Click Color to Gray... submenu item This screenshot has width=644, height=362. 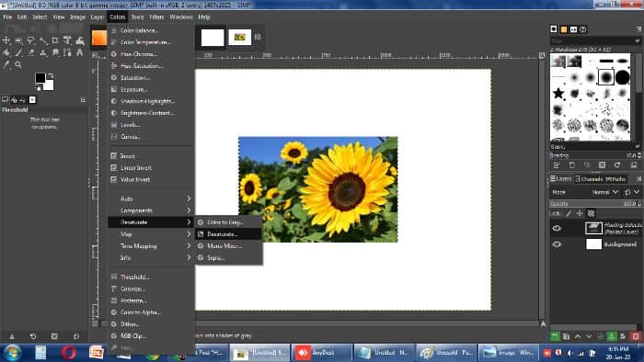click(228, 222)
